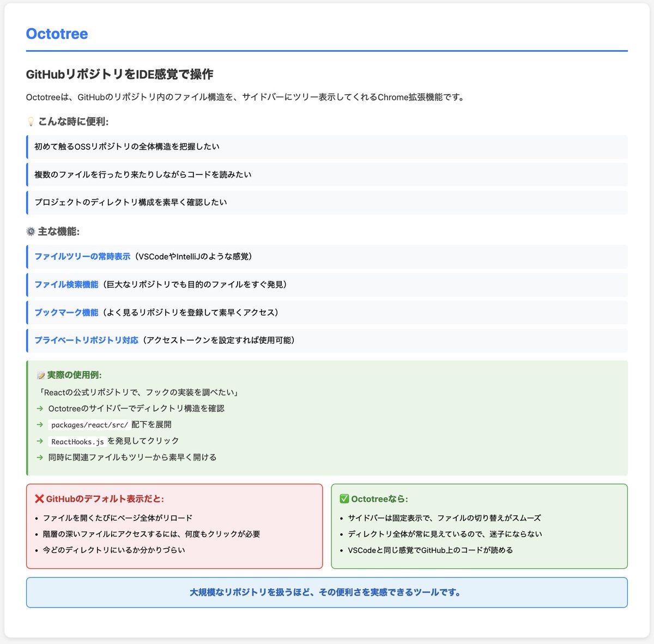Click こんな時に便利 heading text
The width and height of the screenshot is (654, 644).
coord(73,121)
